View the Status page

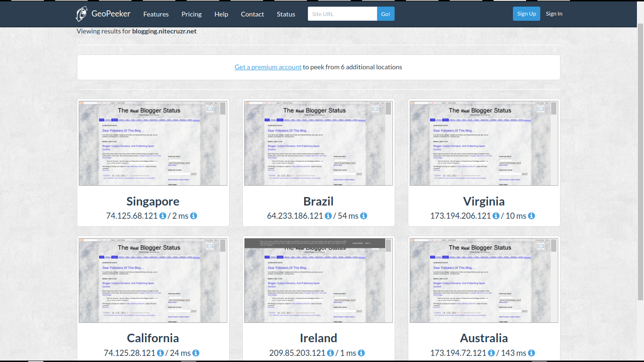pyautogui.click(x=286, y=14)
